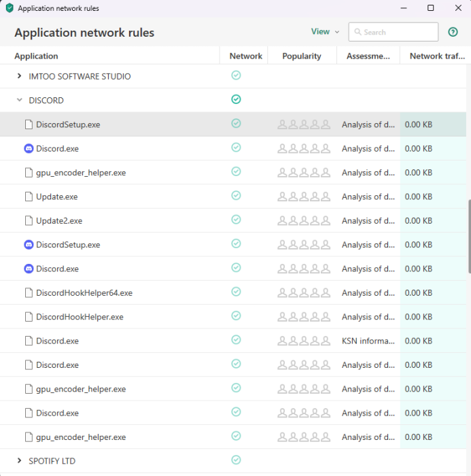Screen dimensions: 471x476
Task: Click network status icon for DiscordHookHelper64.exe
Action: pyautogui.click(x=236, y=292)
